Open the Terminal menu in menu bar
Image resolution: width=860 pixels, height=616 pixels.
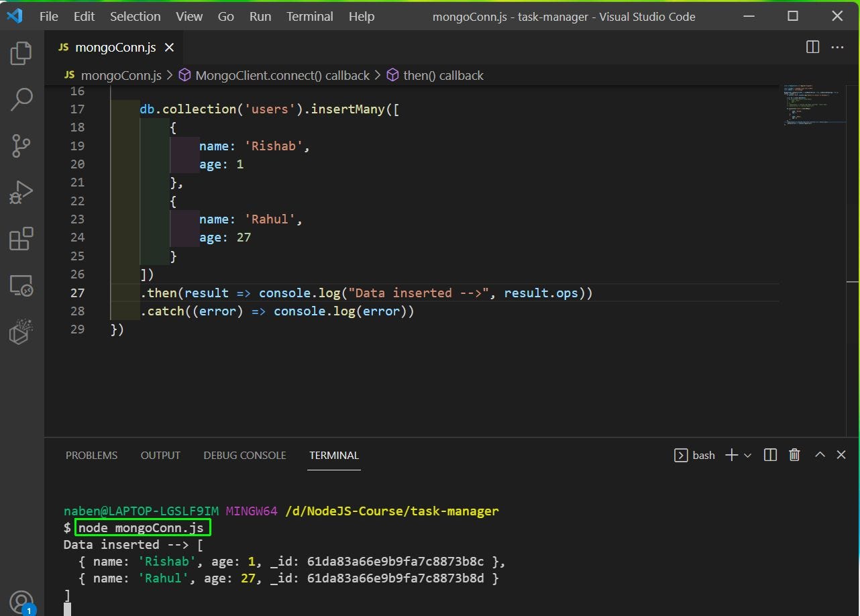click(x=309, y=16)
